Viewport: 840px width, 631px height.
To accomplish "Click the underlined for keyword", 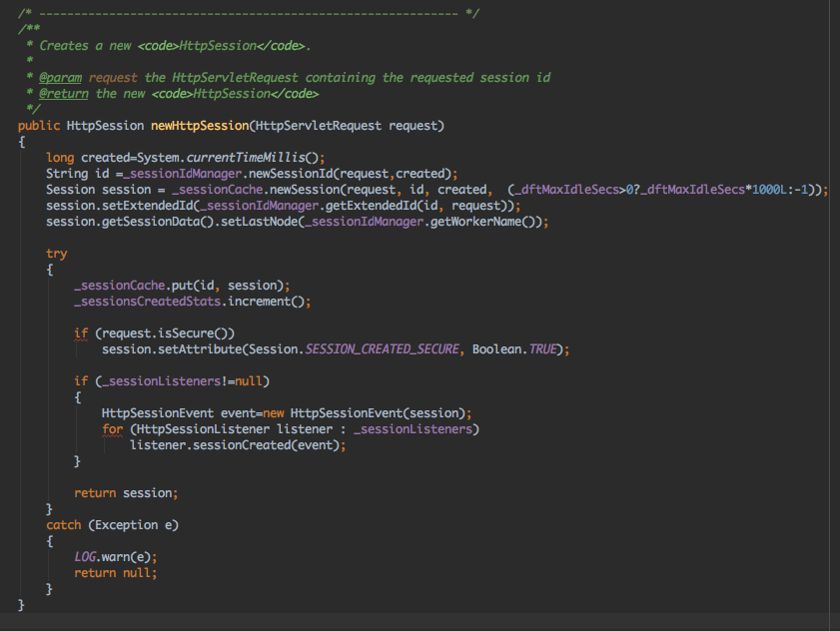I will [x=112, y=429].
